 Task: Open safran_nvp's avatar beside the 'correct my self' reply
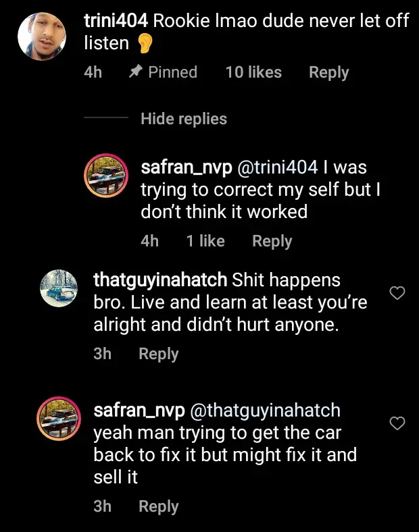click(106, 177)
